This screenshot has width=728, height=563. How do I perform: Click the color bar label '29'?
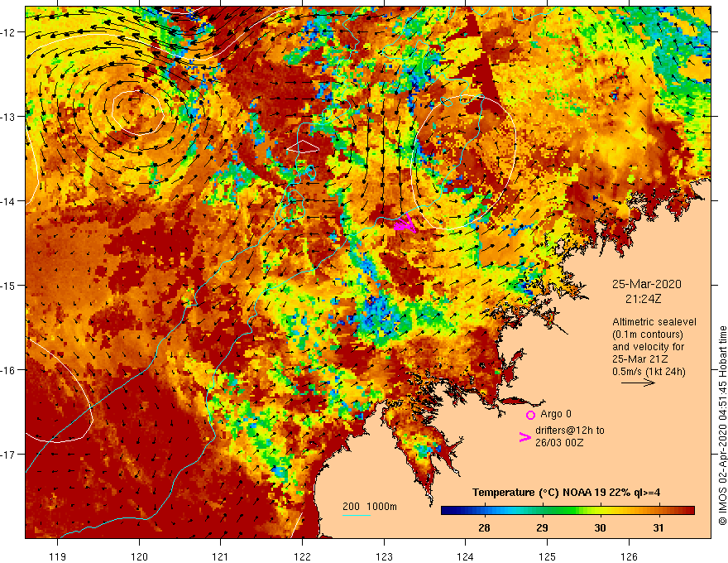(x=542, y=528)
